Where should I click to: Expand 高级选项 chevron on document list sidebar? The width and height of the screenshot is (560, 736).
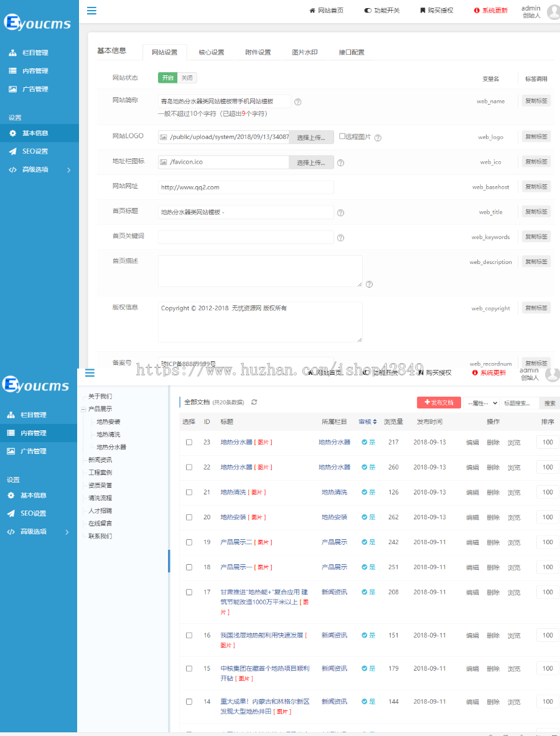[x=67, y=532]
